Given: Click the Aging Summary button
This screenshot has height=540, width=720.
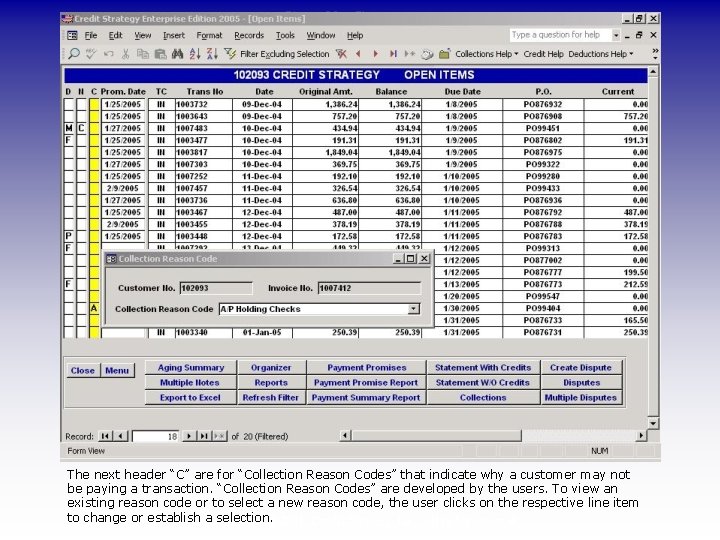Looking at the screenshot, I should [x=191, y=367].
